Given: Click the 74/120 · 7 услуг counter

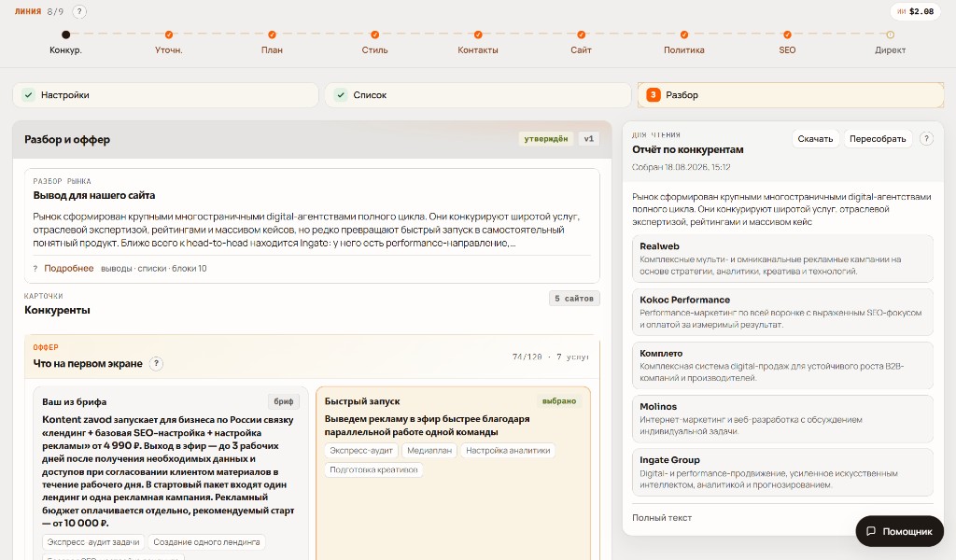Looking at the screenshot, I should (551, 357).
